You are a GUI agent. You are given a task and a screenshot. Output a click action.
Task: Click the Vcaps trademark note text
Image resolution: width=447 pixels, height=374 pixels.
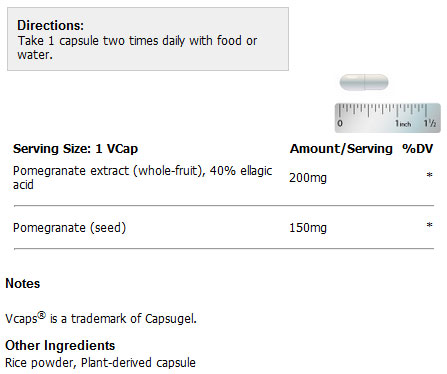[101, 318]
